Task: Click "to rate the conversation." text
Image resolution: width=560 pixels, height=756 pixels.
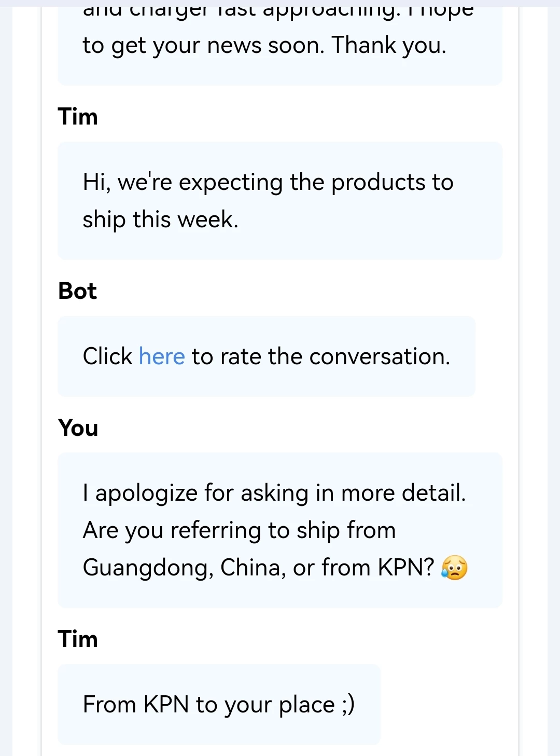Action: (x=320, y=357)
